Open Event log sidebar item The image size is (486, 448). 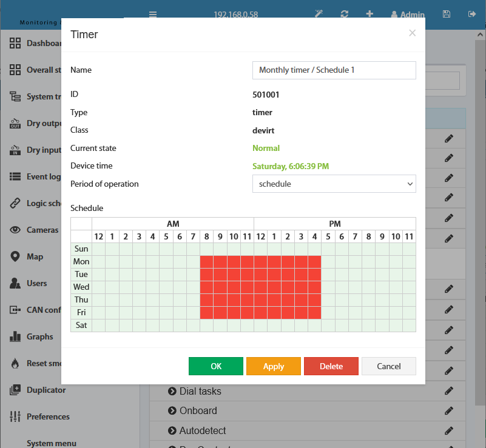tap(35, 176)
